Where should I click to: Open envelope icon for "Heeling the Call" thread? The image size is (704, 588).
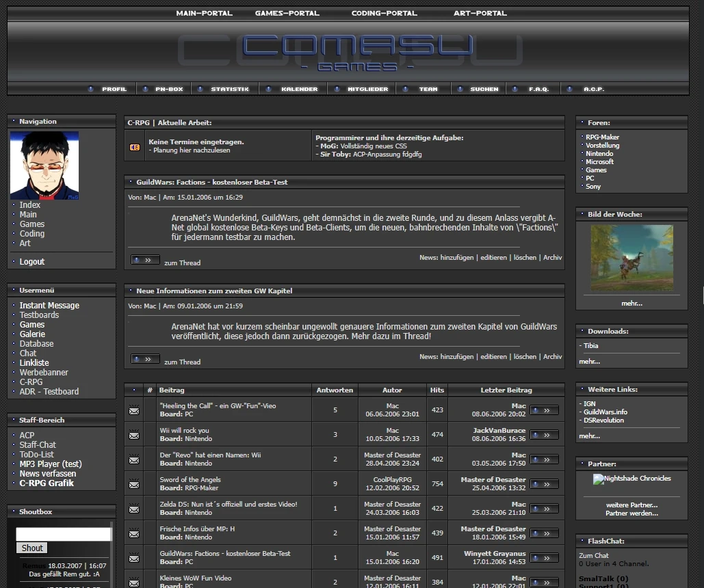(x=134, y=410)
